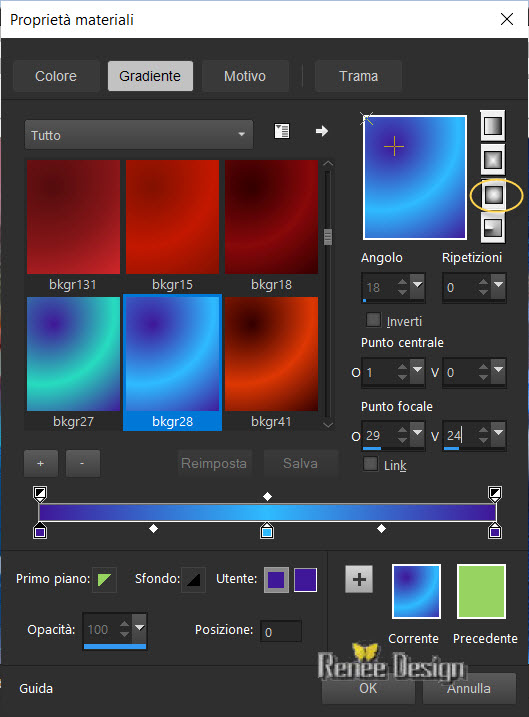The height and width of the screenshot is (717, 529).
Task: Toggle the Link checkbox
Action: (370, 464)
